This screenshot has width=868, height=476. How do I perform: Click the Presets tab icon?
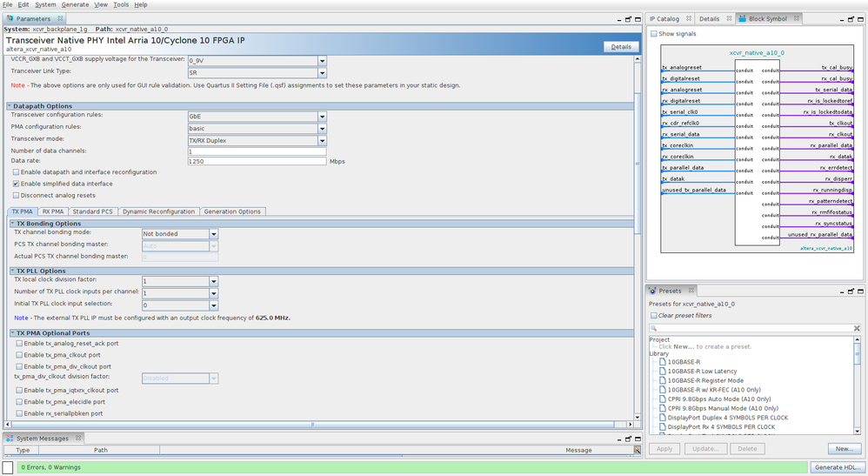[652, 291]
